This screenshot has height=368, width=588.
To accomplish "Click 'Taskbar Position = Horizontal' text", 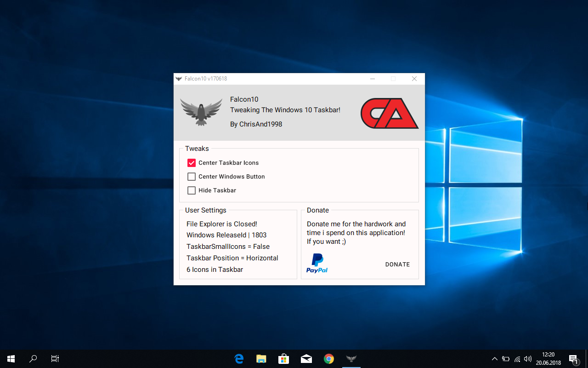I will point(232,258).
